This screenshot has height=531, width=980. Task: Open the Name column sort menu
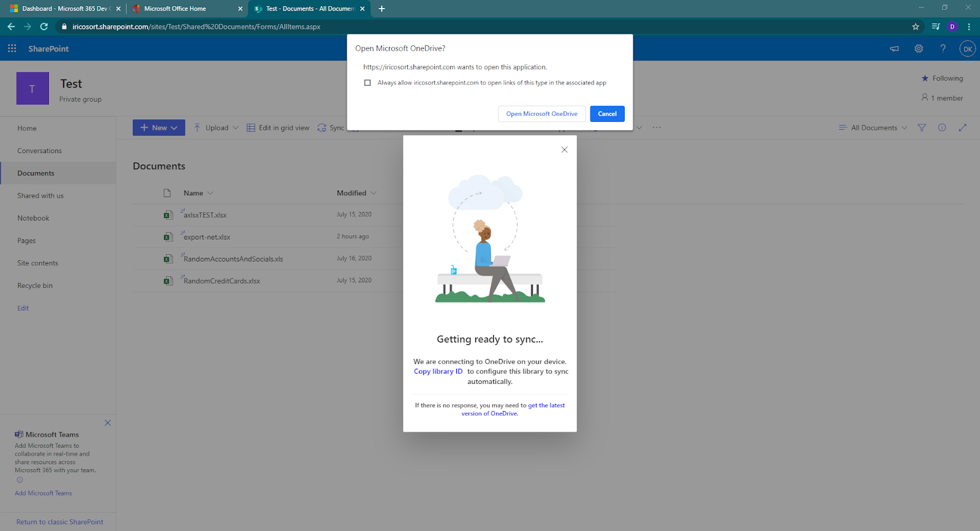coord(198,193)
